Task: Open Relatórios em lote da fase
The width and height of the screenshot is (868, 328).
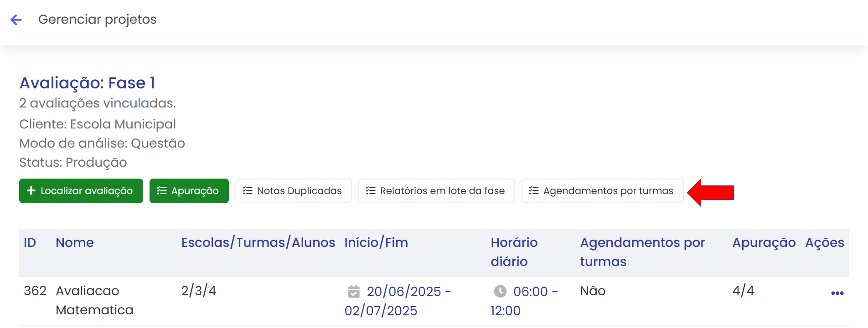Action: [437, 191]
